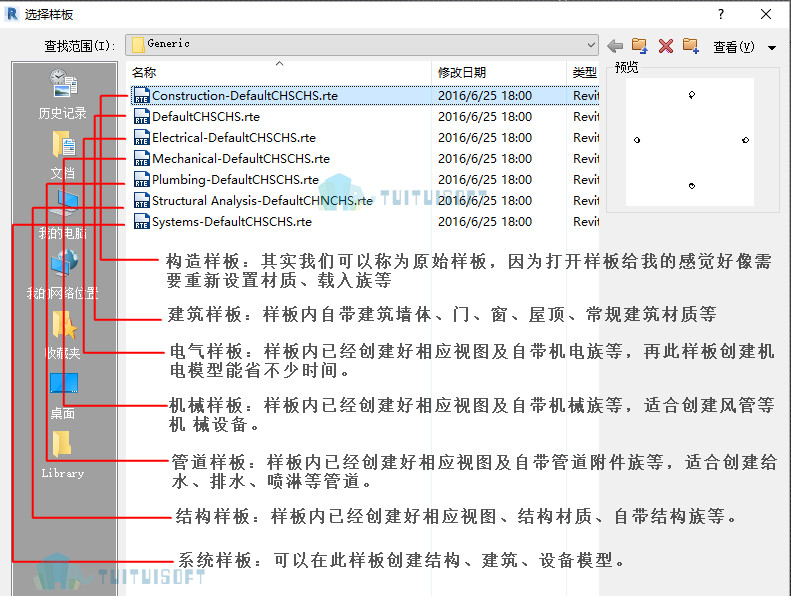Click RTE file icon of Construction template
This screenshot has width=791, height=596.
[142, 95]
